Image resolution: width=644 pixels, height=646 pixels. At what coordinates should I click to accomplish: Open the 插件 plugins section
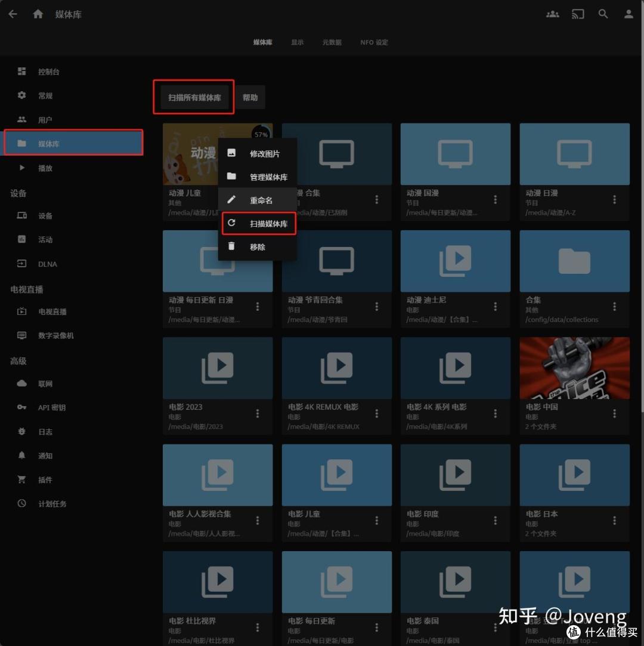[x=46, y=480]
